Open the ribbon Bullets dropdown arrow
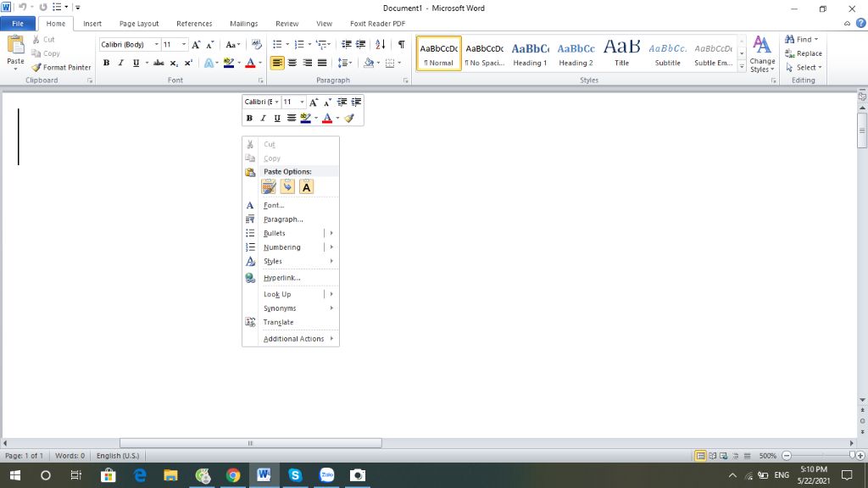 click(x=287, y=44)
